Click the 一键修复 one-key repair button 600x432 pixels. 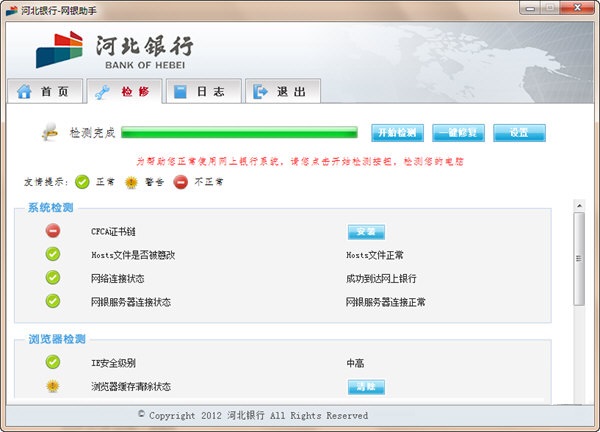coord(458,133)
